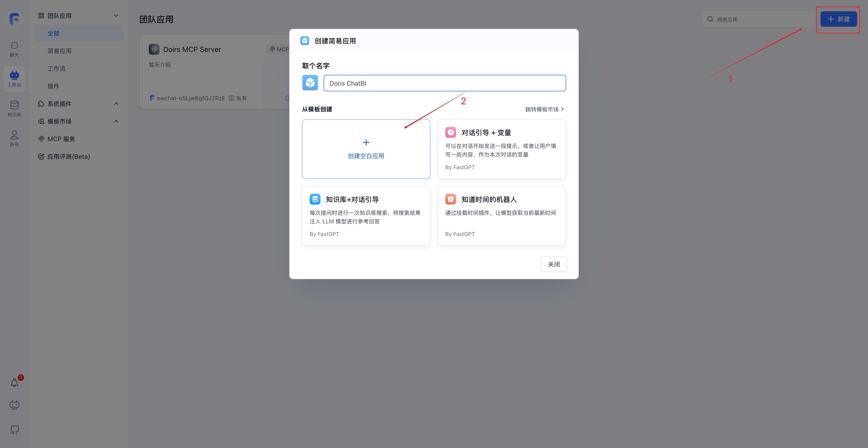Click the 关闭 button in dialog

click(554, 264)
